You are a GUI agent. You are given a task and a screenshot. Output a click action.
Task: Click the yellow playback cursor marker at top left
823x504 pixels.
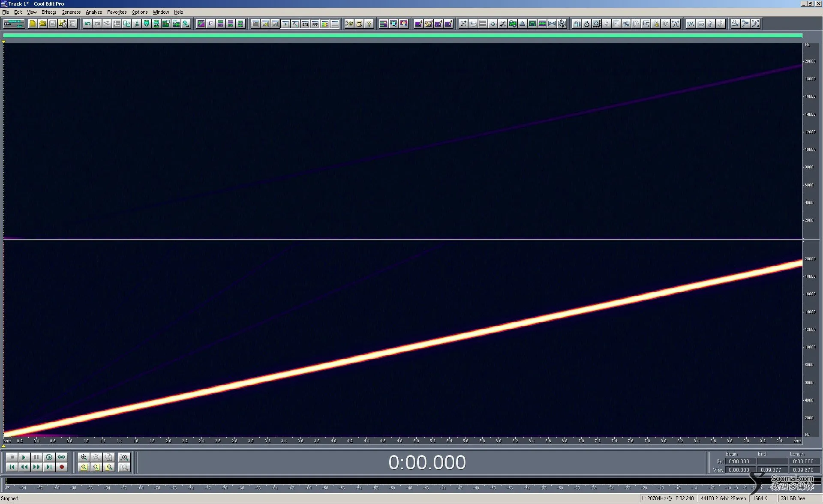click(x=3, y=42)
